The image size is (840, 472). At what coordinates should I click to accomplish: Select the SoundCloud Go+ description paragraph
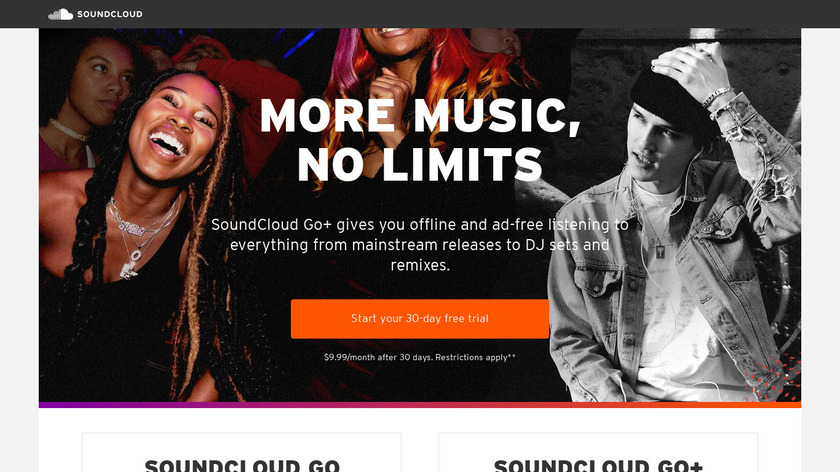420,245
